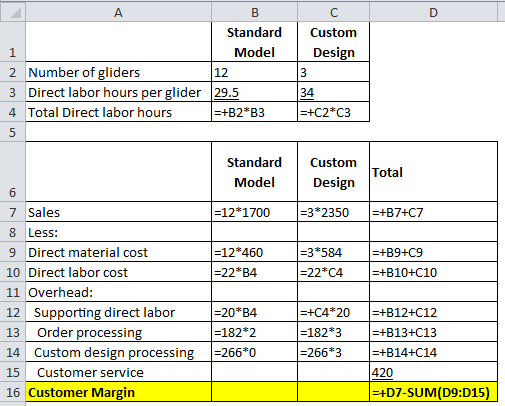
Task: Click 'Standard Model' header in row 6
Action: click(x=254, y=172)
